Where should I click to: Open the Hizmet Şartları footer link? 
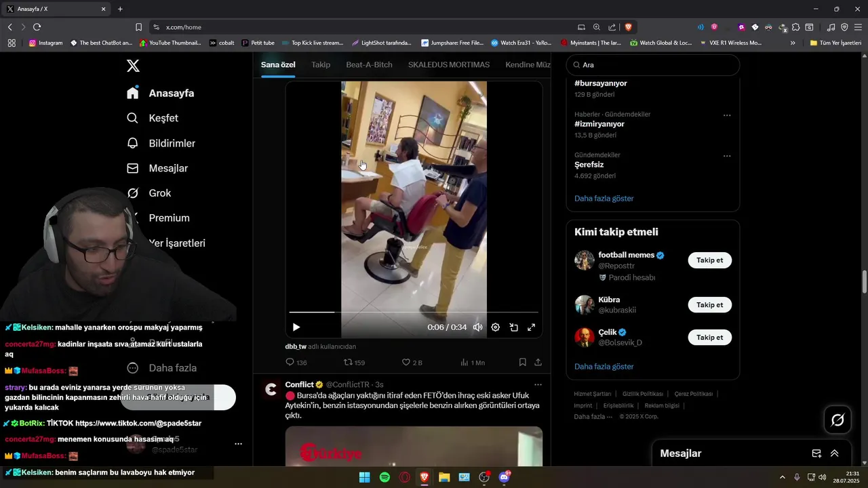(592, 394)
